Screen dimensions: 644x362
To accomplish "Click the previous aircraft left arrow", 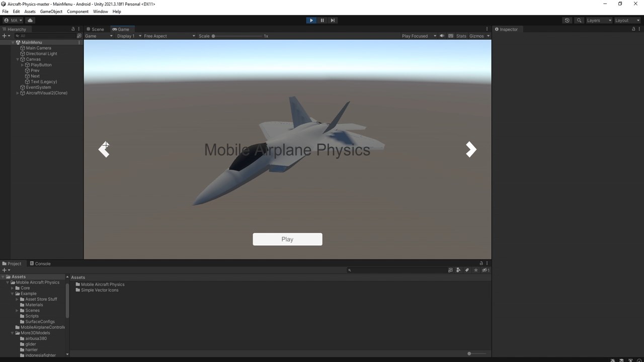I will [104, 149].
